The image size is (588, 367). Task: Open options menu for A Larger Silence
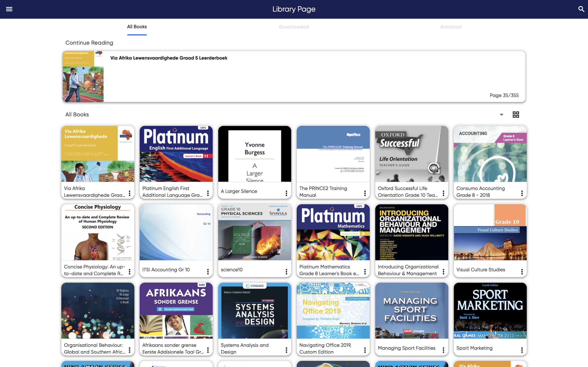coord(286,193)
